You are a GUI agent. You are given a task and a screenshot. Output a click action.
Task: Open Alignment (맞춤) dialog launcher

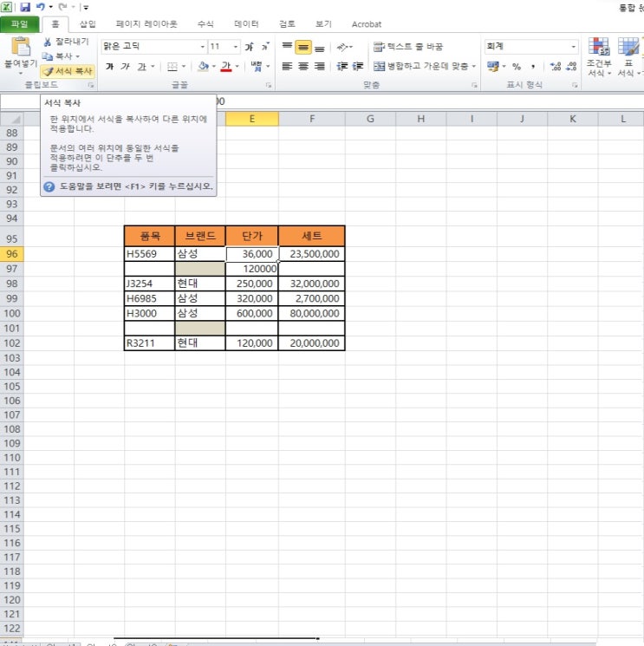click(x=474, y=85)
